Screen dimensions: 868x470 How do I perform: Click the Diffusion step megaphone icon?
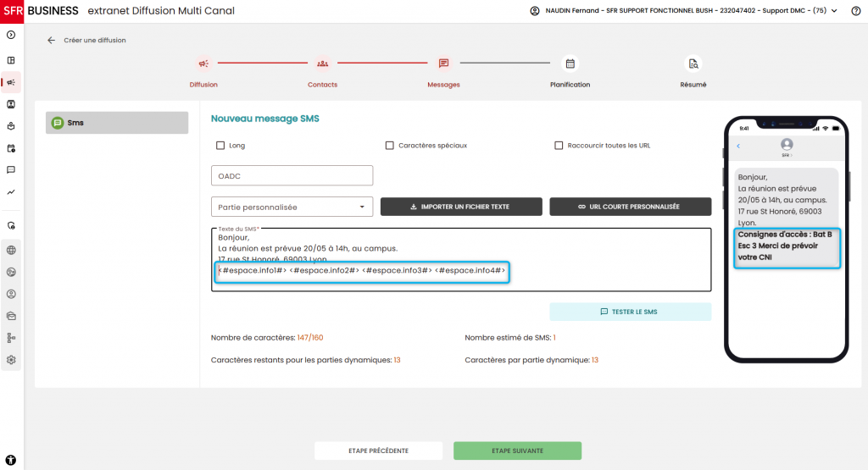coord(203,64)
